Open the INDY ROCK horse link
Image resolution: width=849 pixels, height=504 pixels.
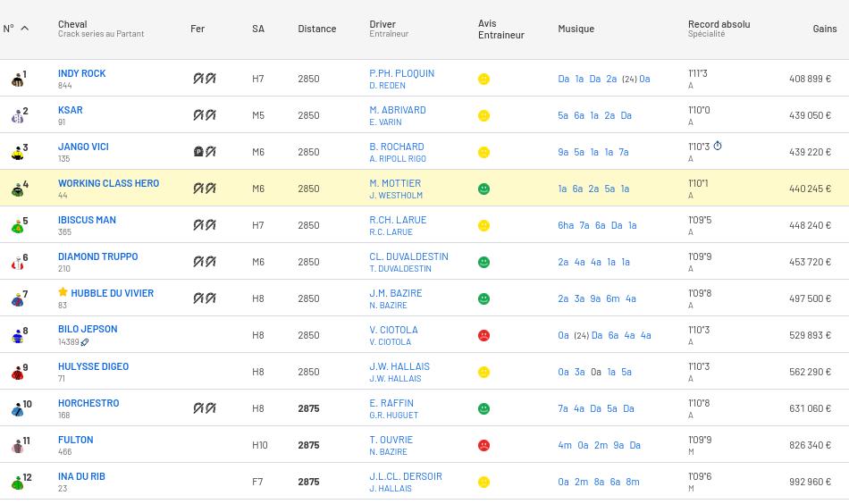(x=81, y=73)
